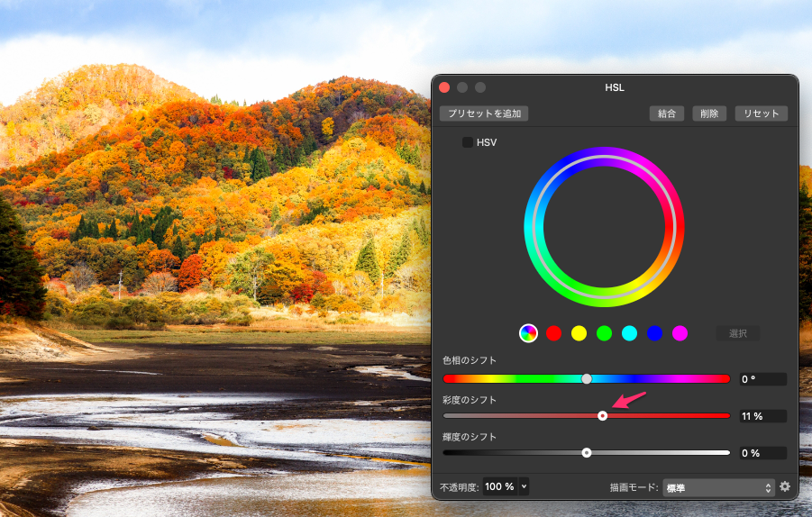Open the 描画モード dropdown set to 標準

click(718, 487)
